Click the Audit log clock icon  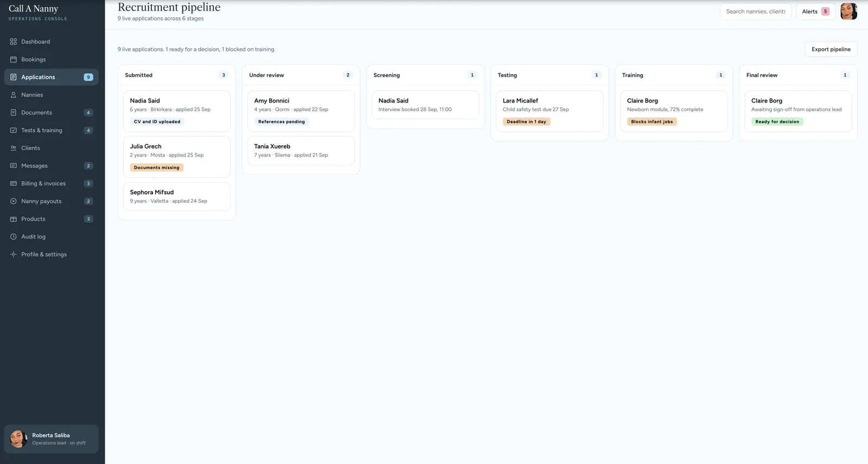coord(14,237)
